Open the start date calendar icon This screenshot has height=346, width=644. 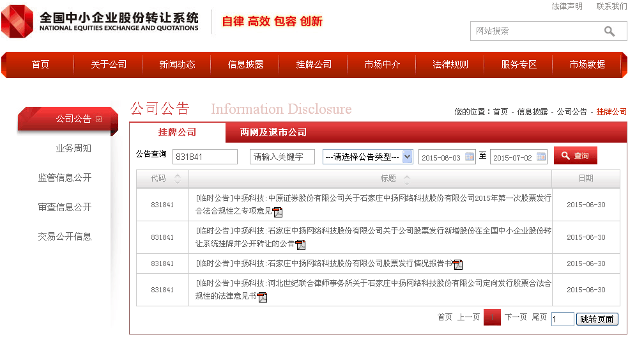[470, 157]
